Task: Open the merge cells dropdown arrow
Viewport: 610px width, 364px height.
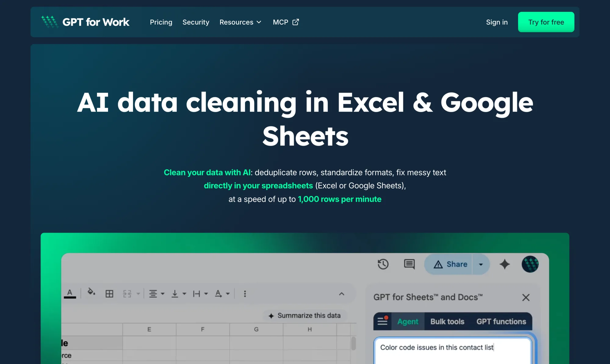Action: coord(138,294)
